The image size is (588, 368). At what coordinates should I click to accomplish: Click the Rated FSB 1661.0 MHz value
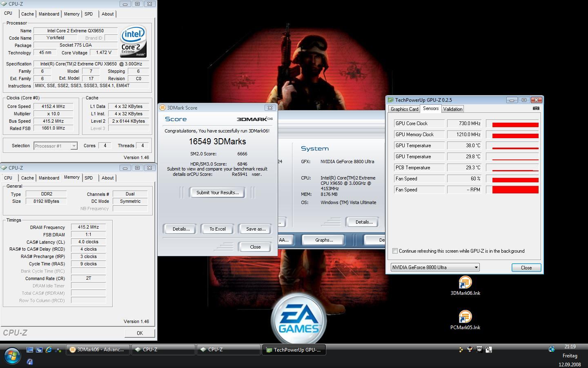53,128
